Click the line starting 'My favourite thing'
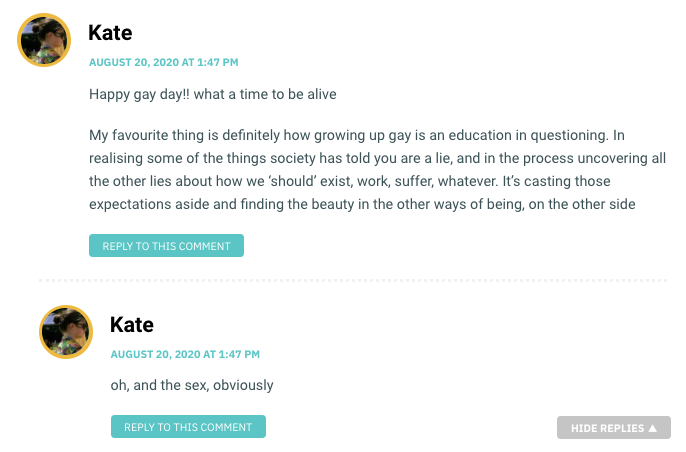Viewport: 686px width, 452px height. pos(357,135)
